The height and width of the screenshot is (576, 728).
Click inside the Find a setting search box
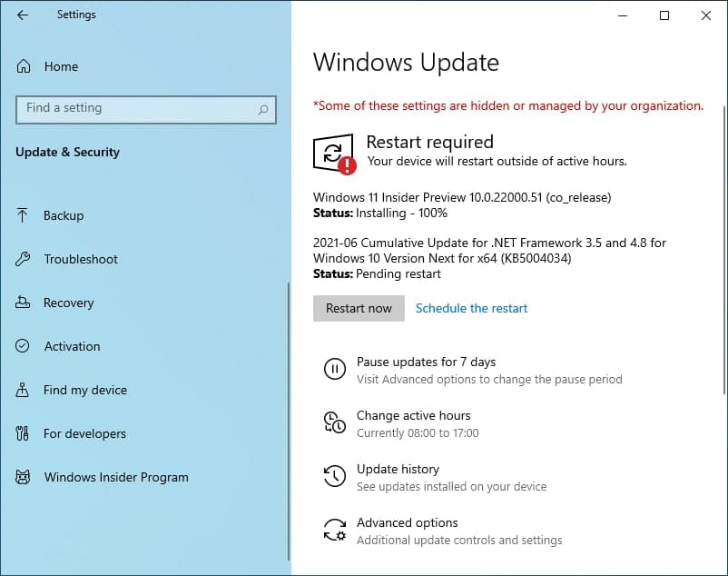[x=145, y=108]
